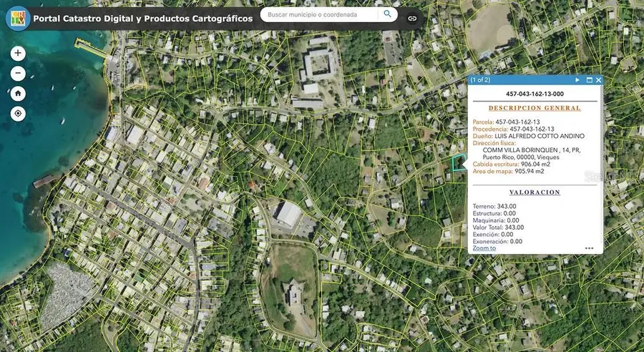This screenshot has width=644, height=352.
Task: Open the share link icon
Action: coord(412,18)
